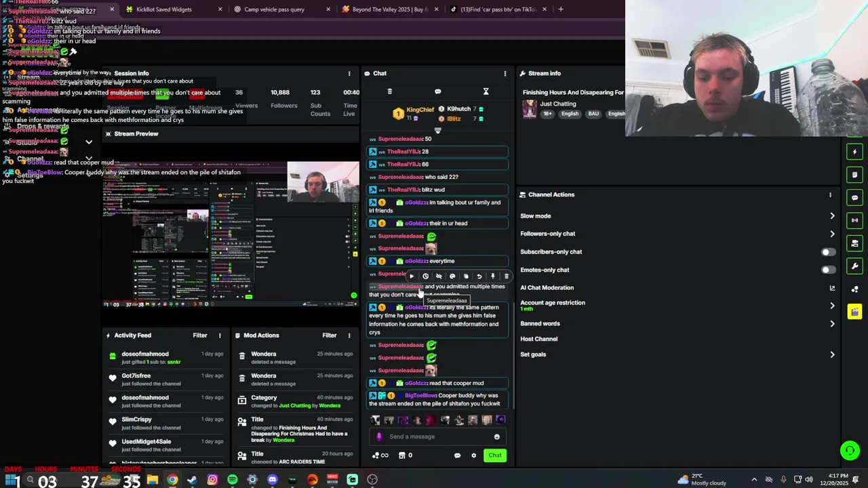Open taskbar volume control
Image resolution: width=868 pixels, height=488 pixels.
[x=809, y=480]
